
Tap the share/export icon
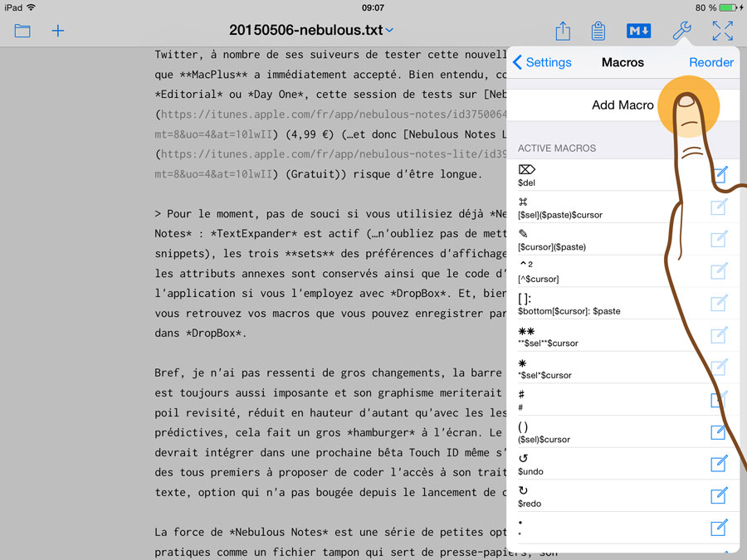point(563,32)
